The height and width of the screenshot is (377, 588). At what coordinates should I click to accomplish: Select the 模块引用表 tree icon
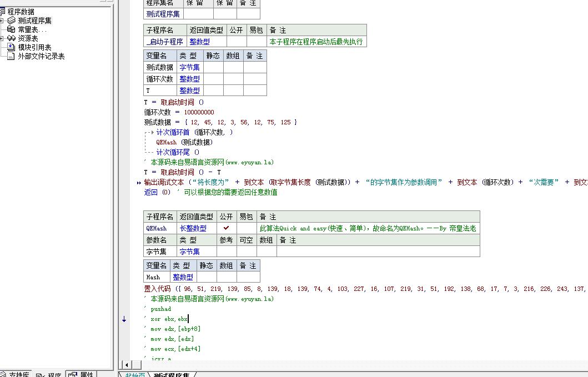point(11,47)
